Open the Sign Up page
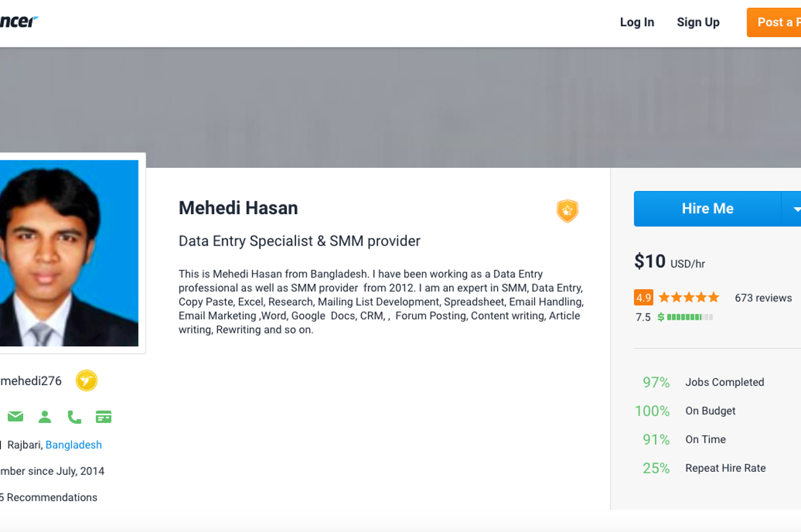The image size is (801, 532). [x=698, y=22]
